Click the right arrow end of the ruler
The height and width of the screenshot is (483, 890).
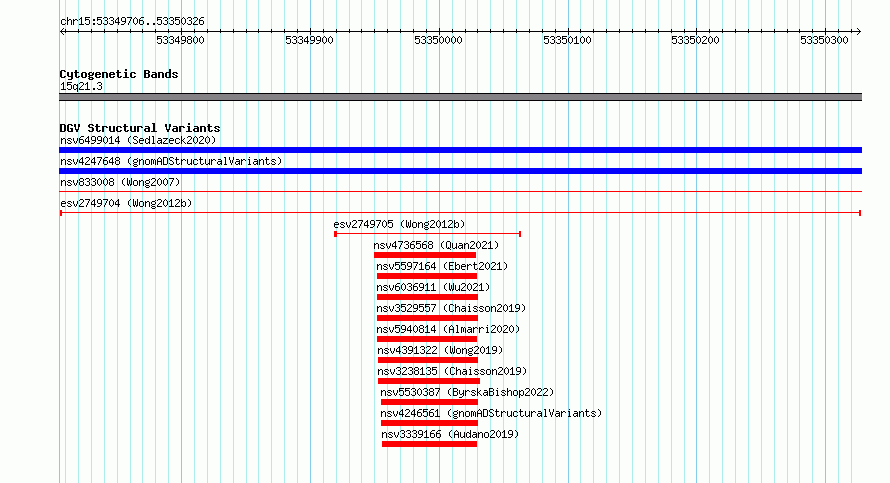[x=858, y=32]
